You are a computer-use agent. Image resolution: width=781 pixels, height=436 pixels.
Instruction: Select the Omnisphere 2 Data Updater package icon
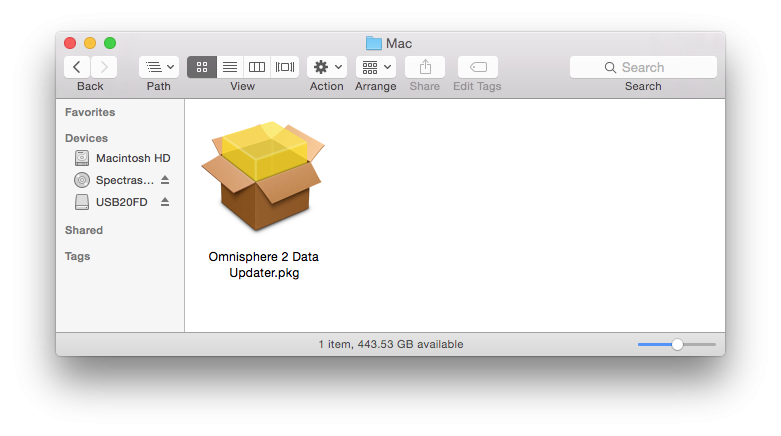coord(263,176)
